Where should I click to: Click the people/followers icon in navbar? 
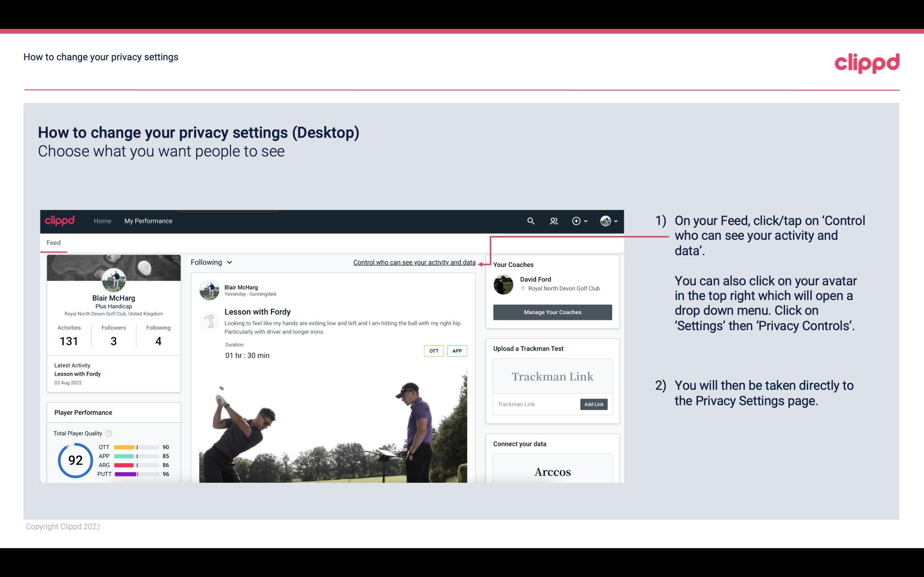[553, 221]
